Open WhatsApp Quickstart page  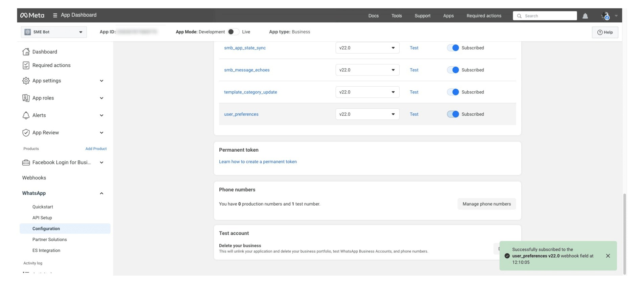tap(43, 207)
